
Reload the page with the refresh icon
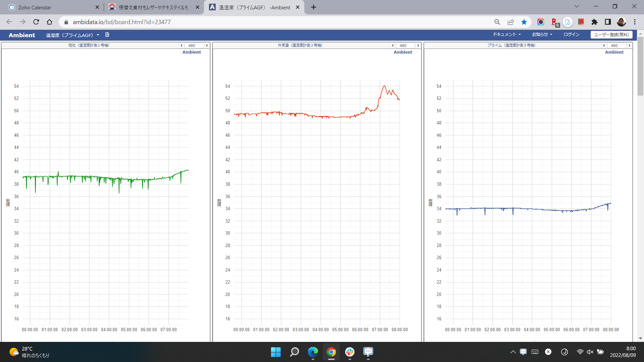(x=36, y=22)
